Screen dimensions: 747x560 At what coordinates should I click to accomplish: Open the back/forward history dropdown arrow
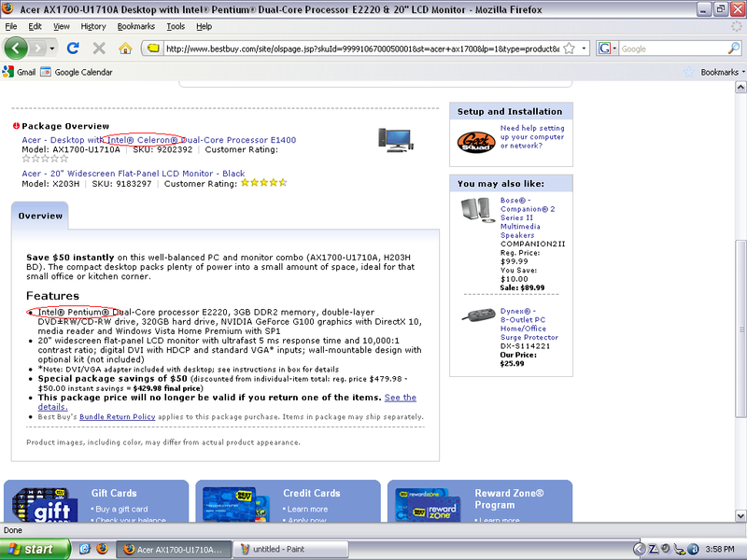pyautogui.click(x=52, y=49)
